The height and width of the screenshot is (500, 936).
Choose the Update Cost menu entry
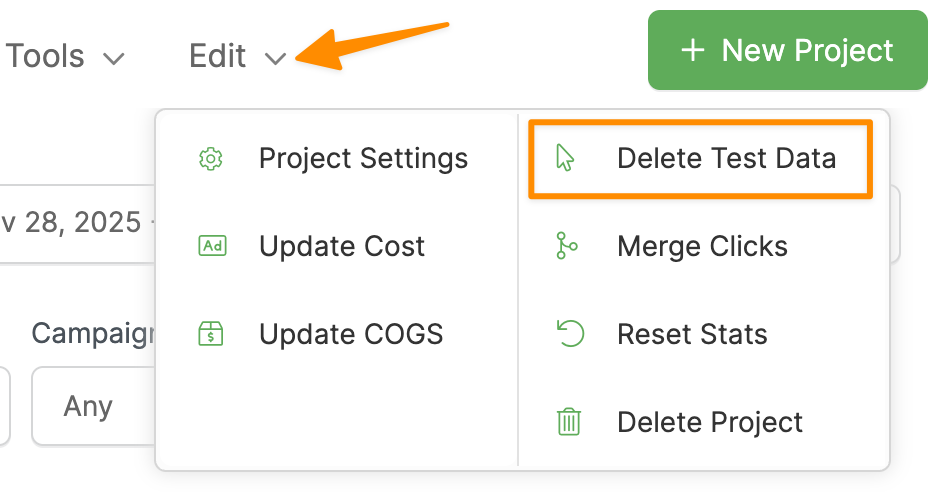click(342, 247)
